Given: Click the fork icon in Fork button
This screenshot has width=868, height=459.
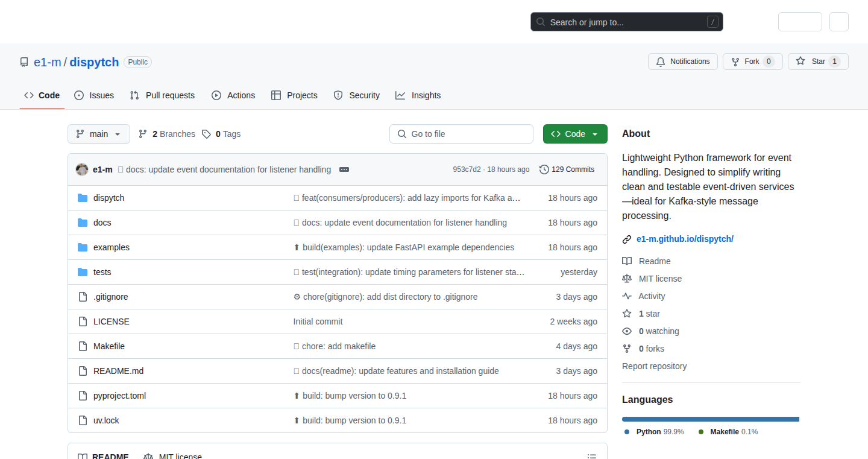Looking at the screenshot, I should coord(735,62).
